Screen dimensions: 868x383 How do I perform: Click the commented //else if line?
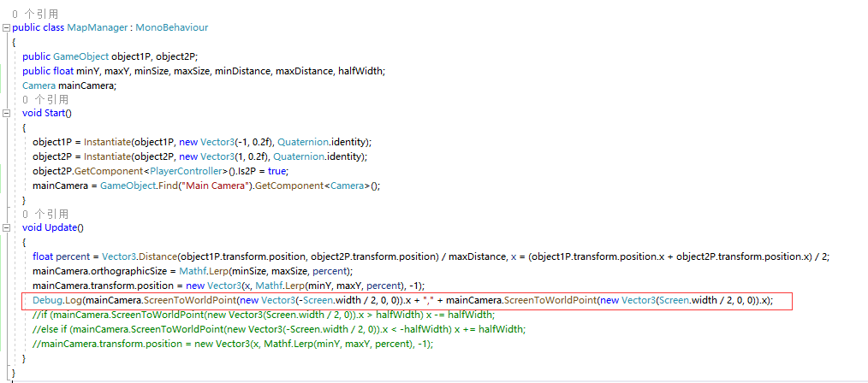279,329
